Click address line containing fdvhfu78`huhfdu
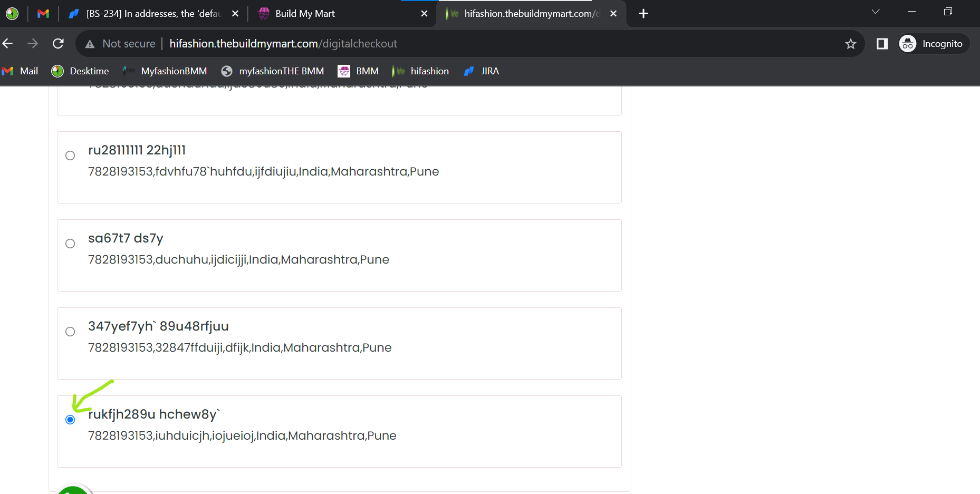Viewport: 980px width, 494px height. click(x=264, y=171)
